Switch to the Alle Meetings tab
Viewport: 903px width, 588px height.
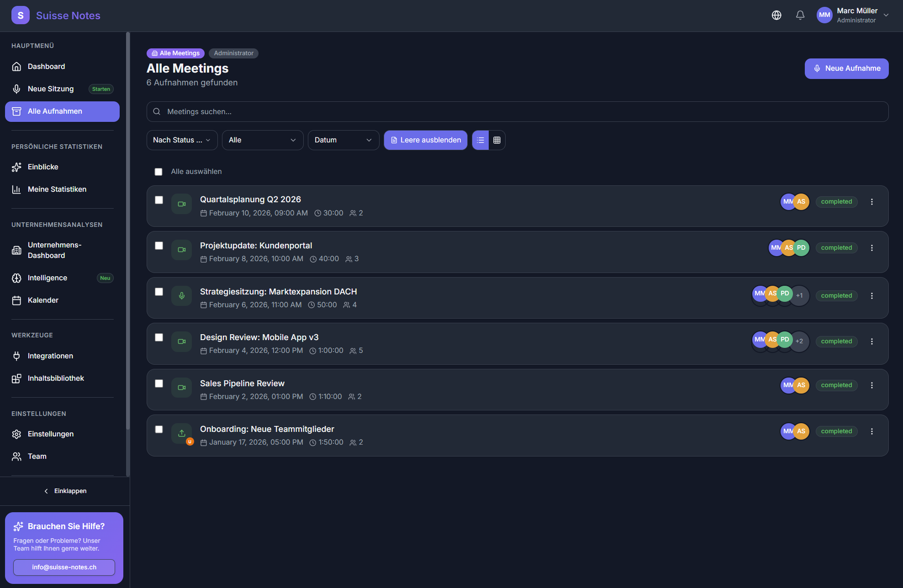[175, 53]
